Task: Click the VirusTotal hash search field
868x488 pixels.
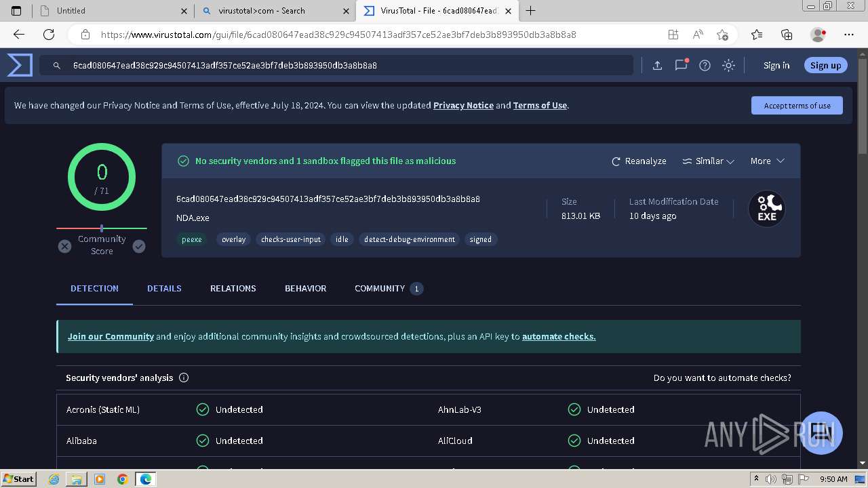Action: [336, 66]
